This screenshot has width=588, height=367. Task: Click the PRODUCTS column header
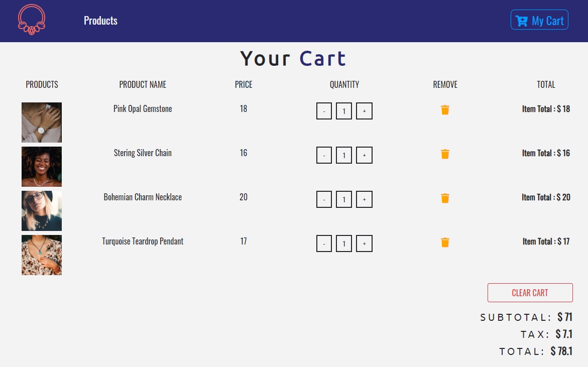[x=42, y=85]
